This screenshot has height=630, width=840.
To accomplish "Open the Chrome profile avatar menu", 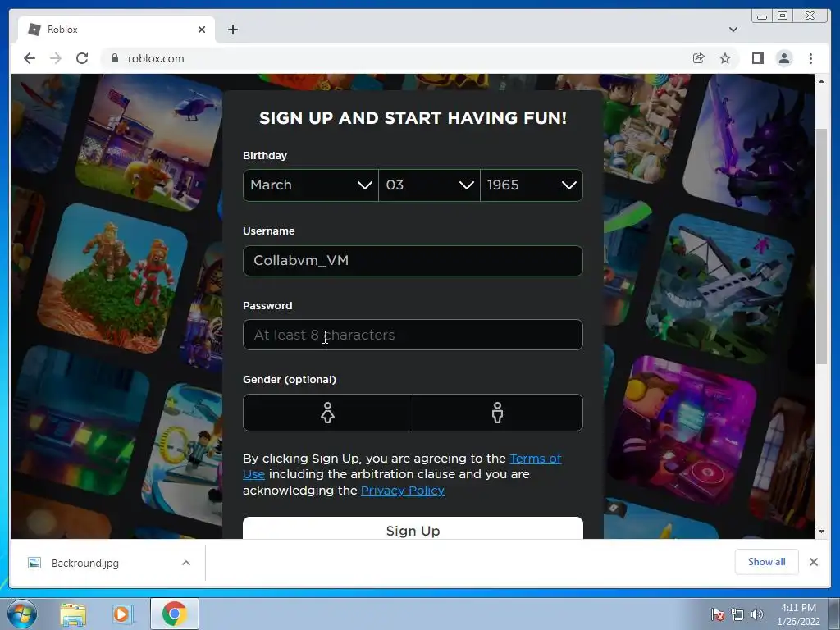I will [783, 58].
